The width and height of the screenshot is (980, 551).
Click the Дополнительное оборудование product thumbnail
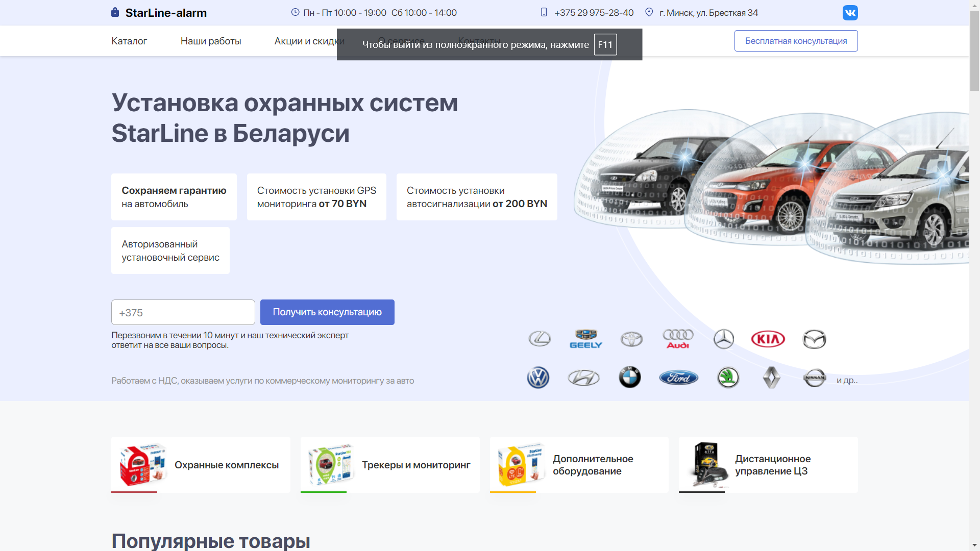pyautogui.click(x=521, y=464)
